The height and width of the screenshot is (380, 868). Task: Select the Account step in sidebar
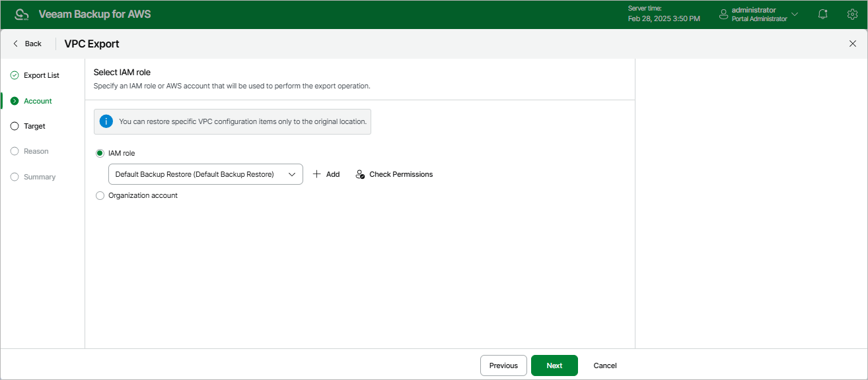point(38,101)
